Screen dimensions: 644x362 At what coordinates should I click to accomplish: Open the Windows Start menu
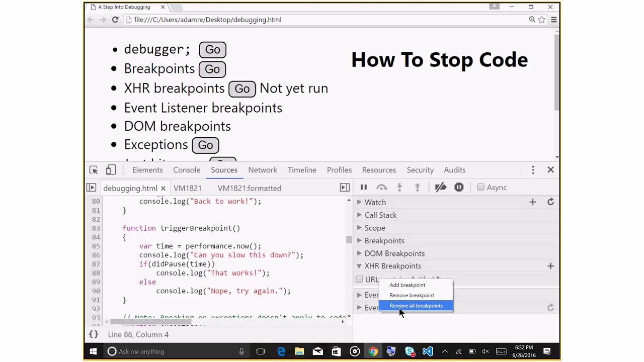(93, 351)
